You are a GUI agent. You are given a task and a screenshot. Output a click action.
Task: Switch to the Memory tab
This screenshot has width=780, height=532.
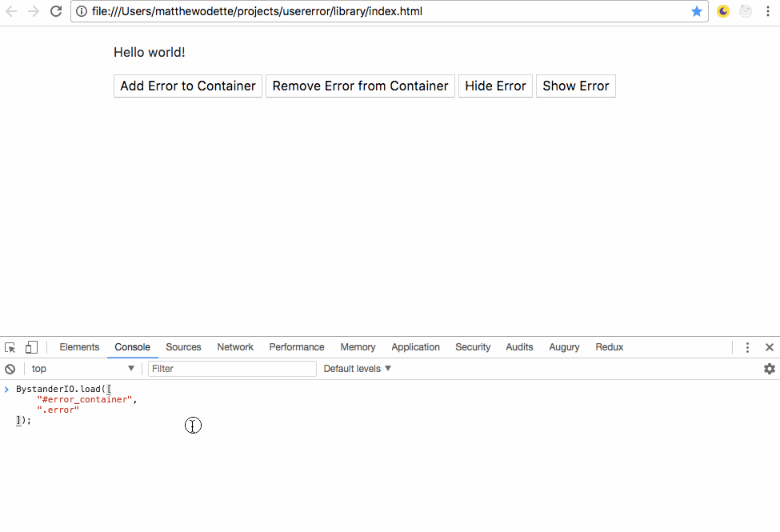coord(358,347)
